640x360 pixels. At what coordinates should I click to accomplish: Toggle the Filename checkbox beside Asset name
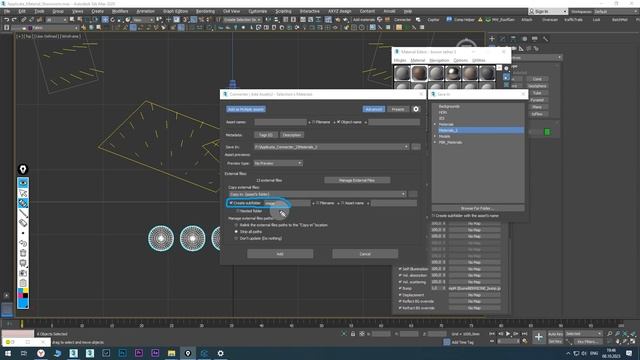[314, 122]
